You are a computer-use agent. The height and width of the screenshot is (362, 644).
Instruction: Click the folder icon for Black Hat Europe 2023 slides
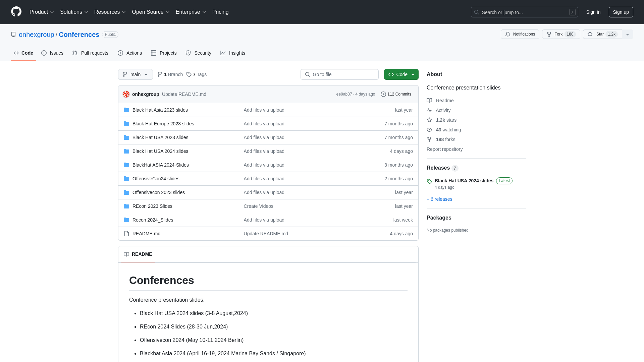[126, 124]
